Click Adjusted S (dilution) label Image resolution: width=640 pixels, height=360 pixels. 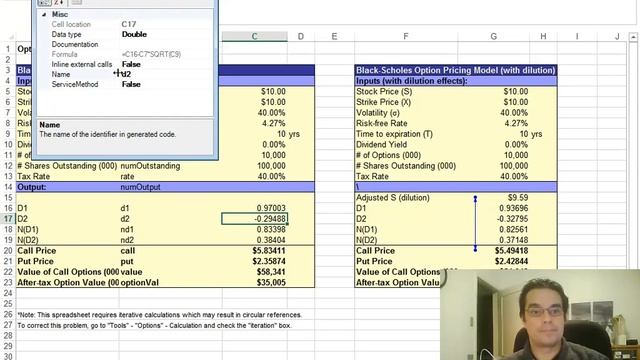click(x=393, y=198)
